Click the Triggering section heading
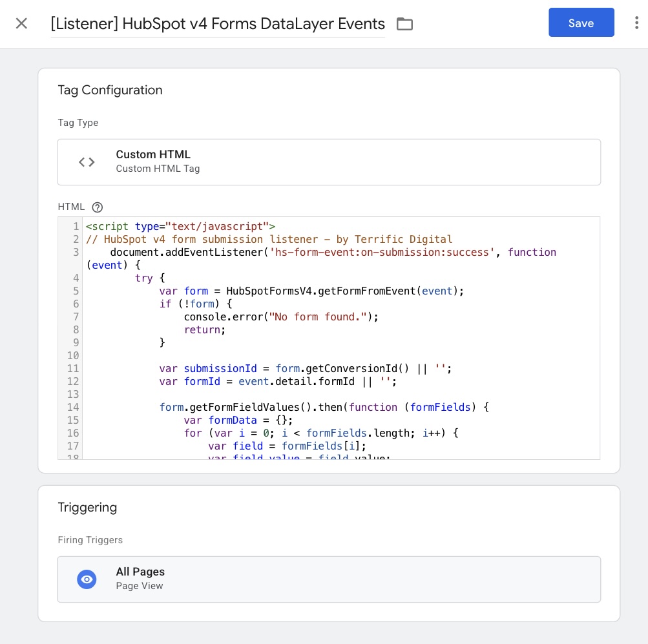This screenshot has height=644, width=648. click(87, 507)
